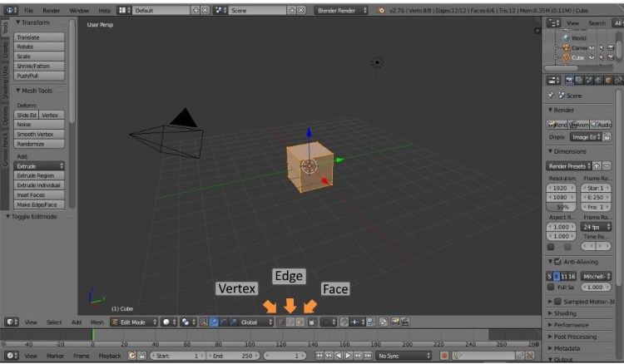Open the Edit Mode dropdown
Screen dimensions: 624x364
point(133,322)
